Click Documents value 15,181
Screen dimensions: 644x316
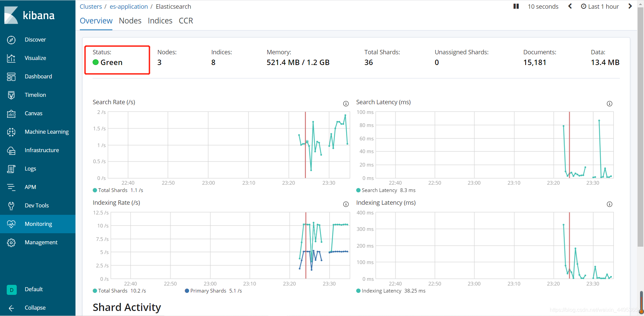point(535,63)
